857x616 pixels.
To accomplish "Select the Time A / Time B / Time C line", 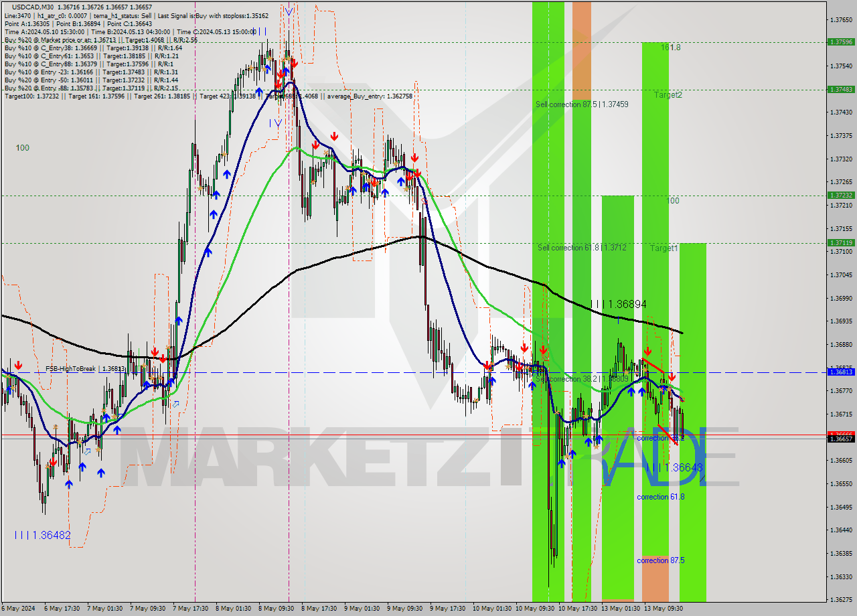I will pos(130,31).
